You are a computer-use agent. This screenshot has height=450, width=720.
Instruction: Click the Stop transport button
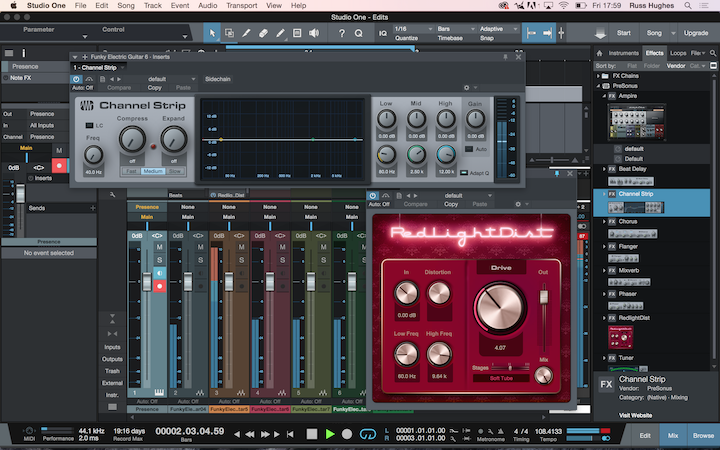click(312, 434)
